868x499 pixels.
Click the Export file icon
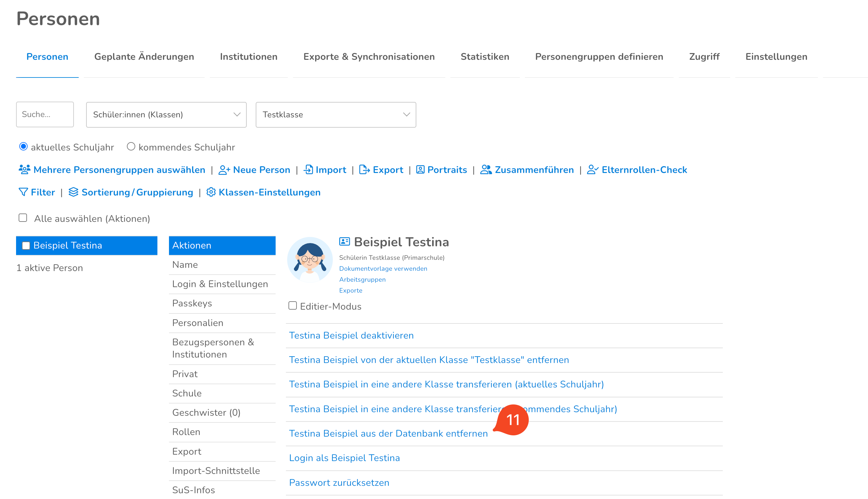point(364,170)
